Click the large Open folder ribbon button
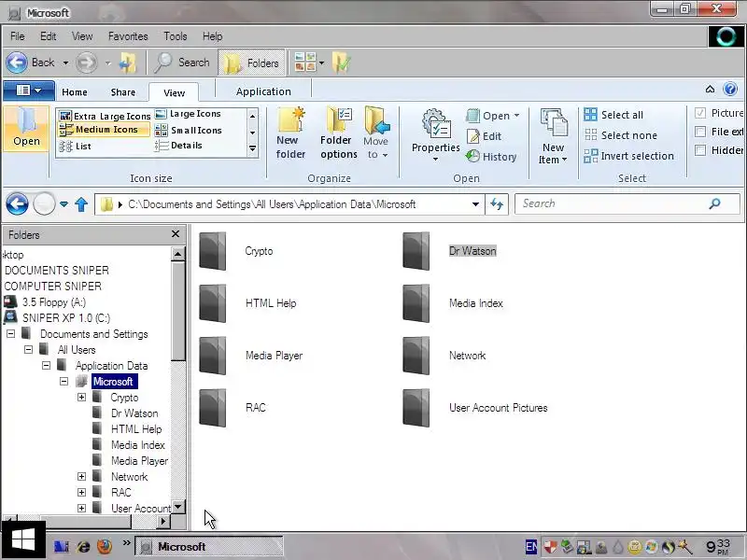This screenshot has width=747, height=560. coord(26,129)
